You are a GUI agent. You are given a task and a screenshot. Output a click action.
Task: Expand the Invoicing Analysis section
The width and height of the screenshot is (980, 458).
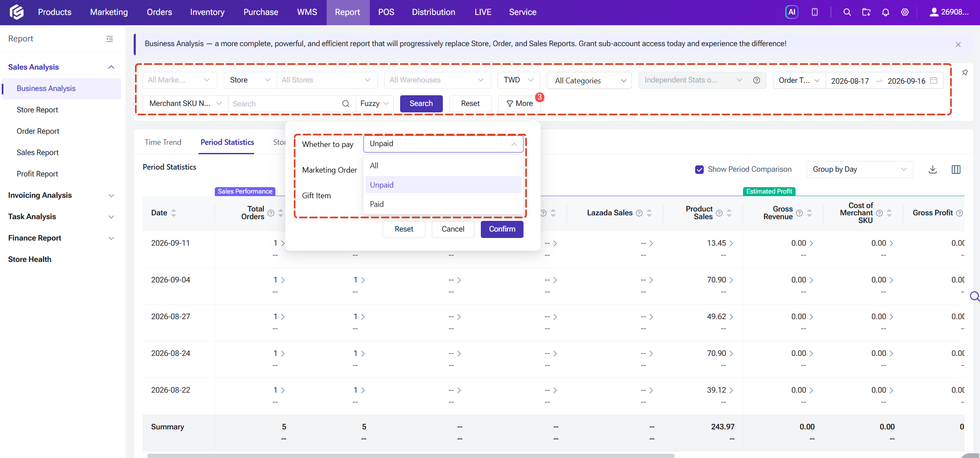(x=61, y=195)
